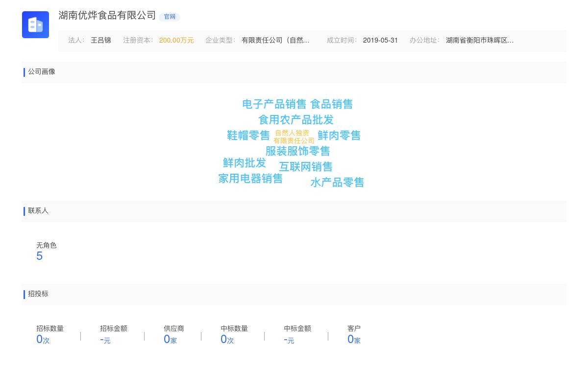Click word cloud tag 鞋帽零售

coord(248,136)
